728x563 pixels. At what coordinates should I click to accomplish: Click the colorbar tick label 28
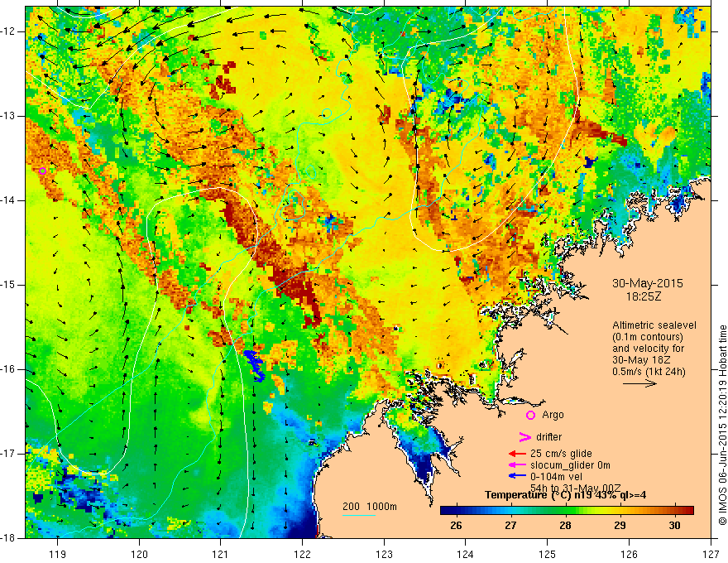(565, 526)
